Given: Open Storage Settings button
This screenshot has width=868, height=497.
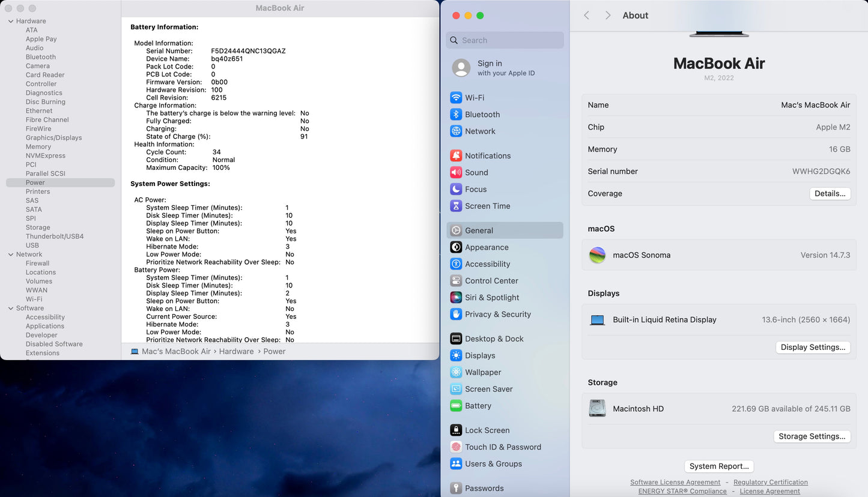Looking at the screenshot, I should pos(812,436).
